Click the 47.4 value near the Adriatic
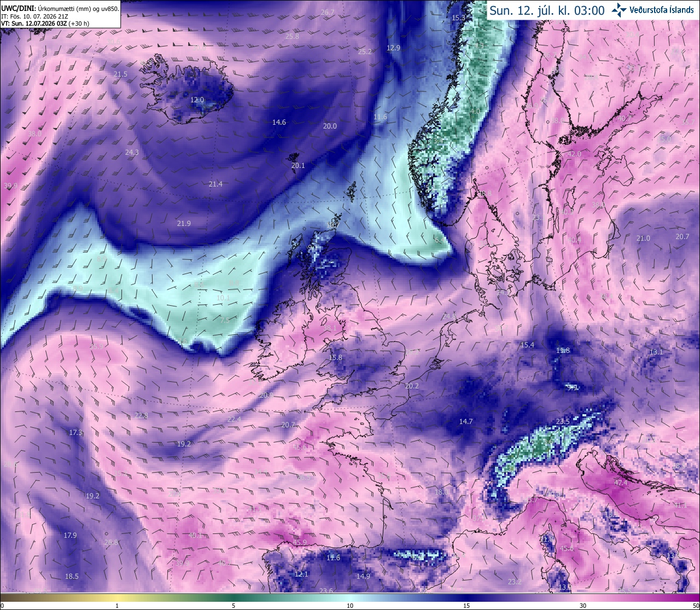700x610 pixels. click(621, 483)
